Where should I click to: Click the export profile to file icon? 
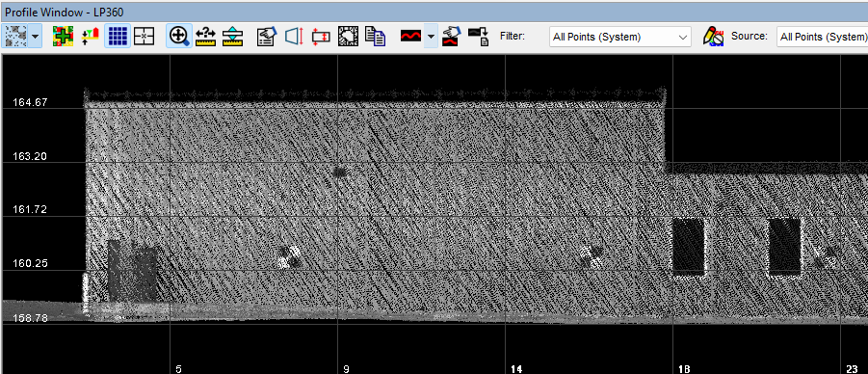[x=478, y=36]
